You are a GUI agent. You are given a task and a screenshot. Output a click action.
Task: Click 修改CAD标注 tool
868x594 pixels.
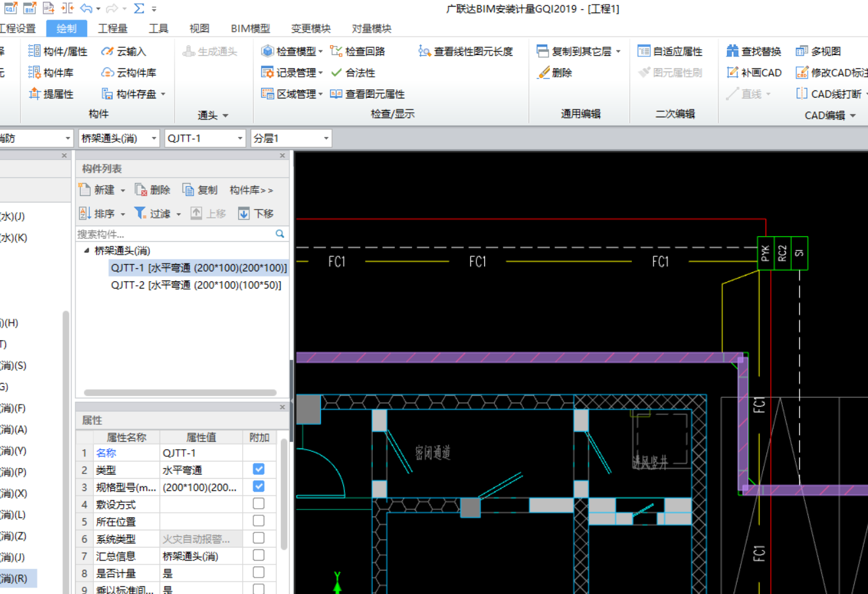point(831,73)
